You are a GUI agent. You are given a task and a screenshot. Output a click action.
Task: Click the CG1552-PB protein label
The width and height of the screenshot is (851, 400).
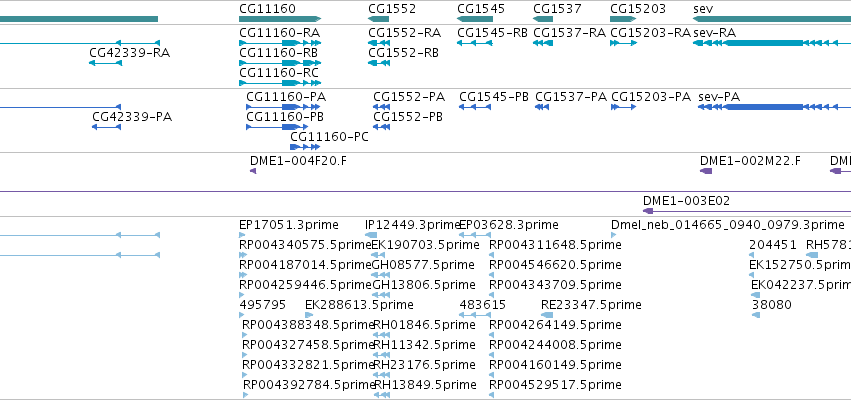408,117
